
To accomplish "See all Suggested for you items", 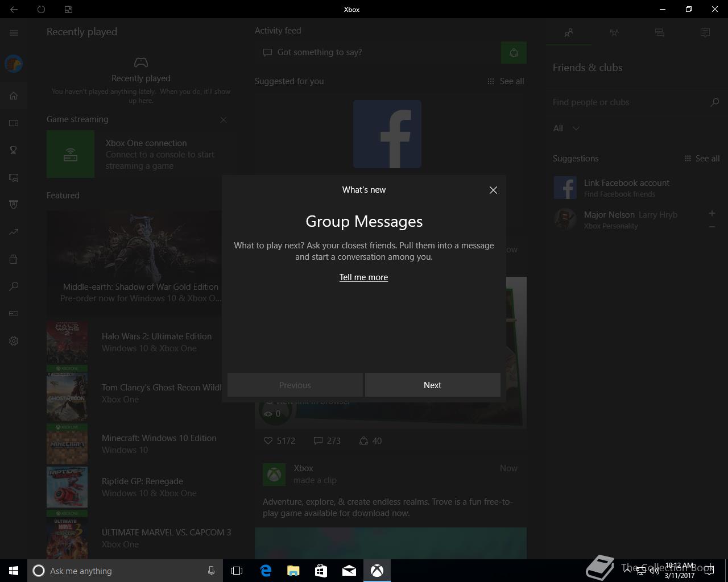I will point(506,81).
